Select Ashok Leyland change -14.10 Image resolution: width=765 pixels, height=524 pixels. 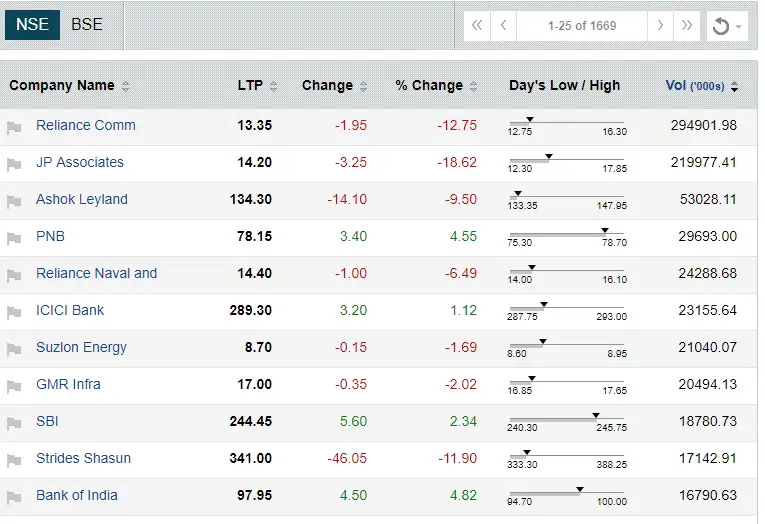347,199
